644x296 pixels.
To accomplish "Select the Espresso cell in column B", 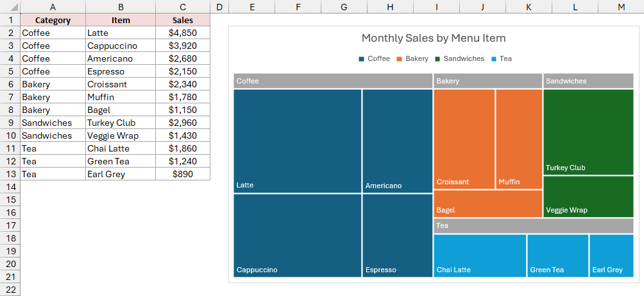I will tap(121, 71).
